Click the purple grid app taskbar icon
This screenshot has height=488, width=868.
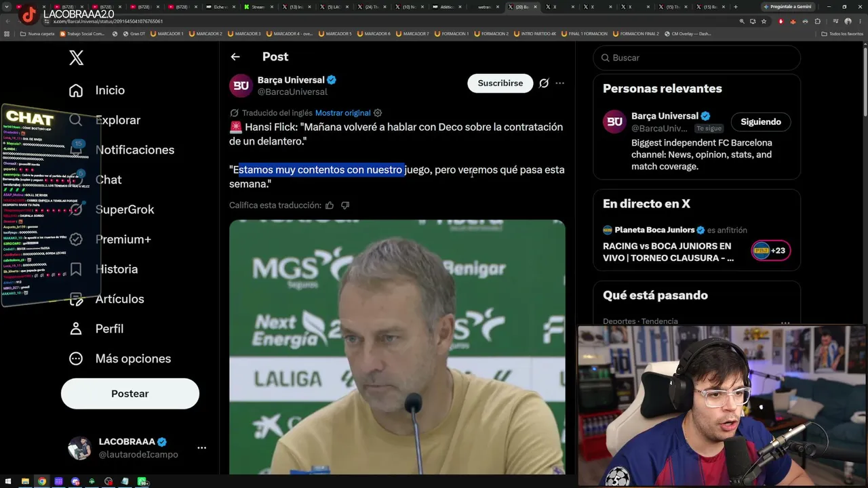click(58, 481)
